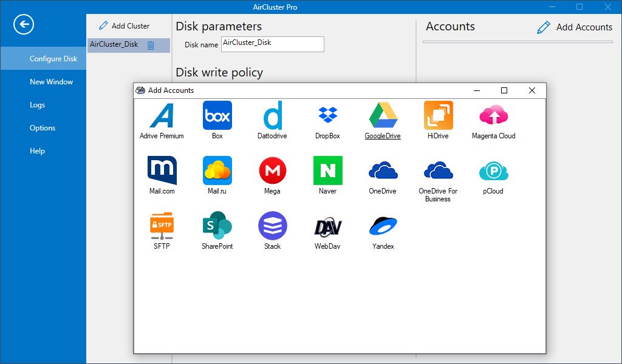Choose the Mail.ru cloud icon
The image size is (622, 364).
tap(217, 170)
